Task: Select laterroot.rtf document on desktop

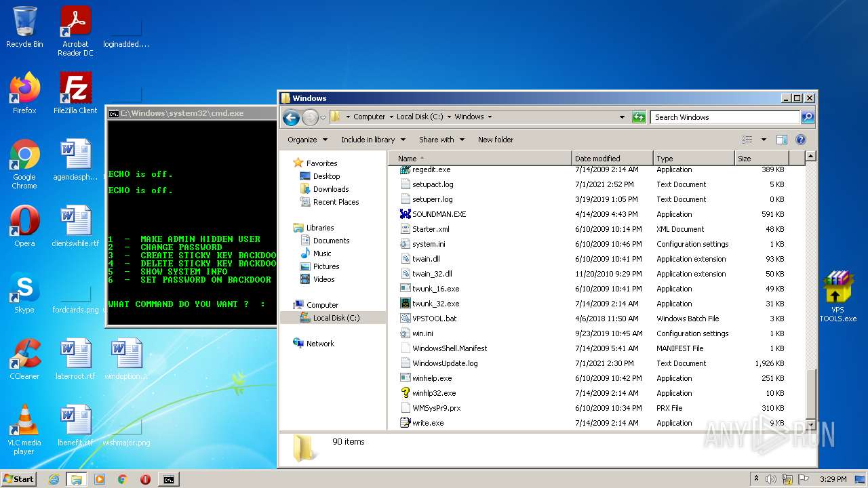Action: (75, 359)
